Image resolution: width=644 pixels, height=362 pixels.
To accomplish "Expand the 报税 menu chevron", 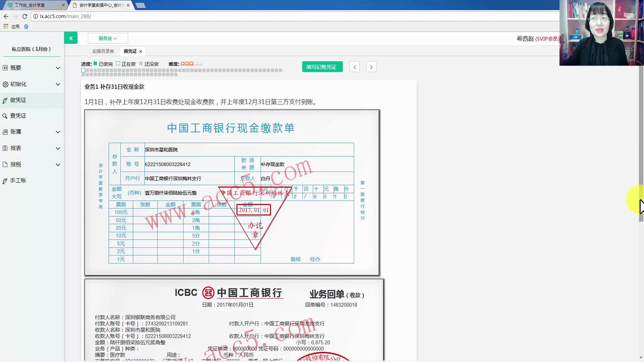I will click(x=58, y=165).
